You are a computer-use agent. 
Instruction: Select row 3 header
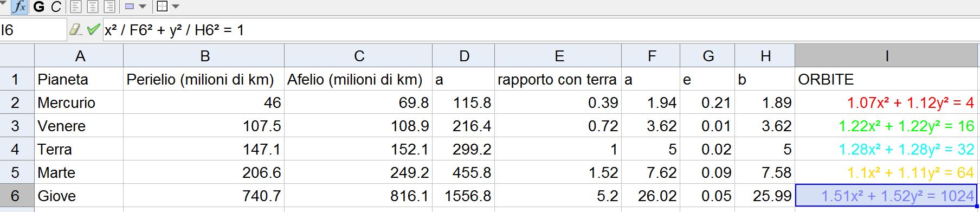(x=17, y=126)
